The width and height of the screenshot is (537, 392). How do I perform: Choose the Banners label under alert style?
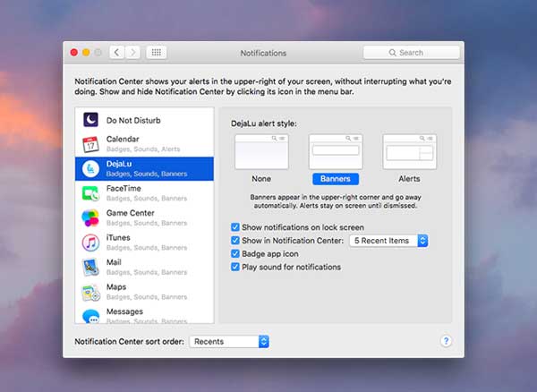336,179
